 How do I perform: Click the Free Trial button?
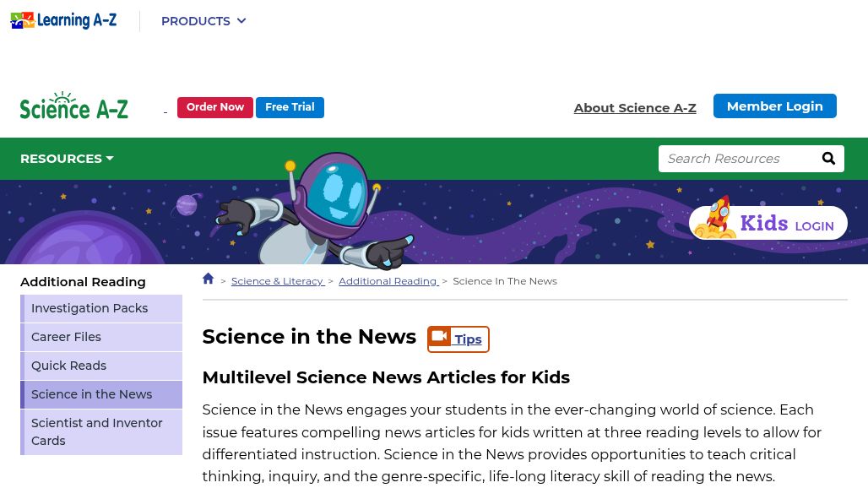[x=290, y=107]
